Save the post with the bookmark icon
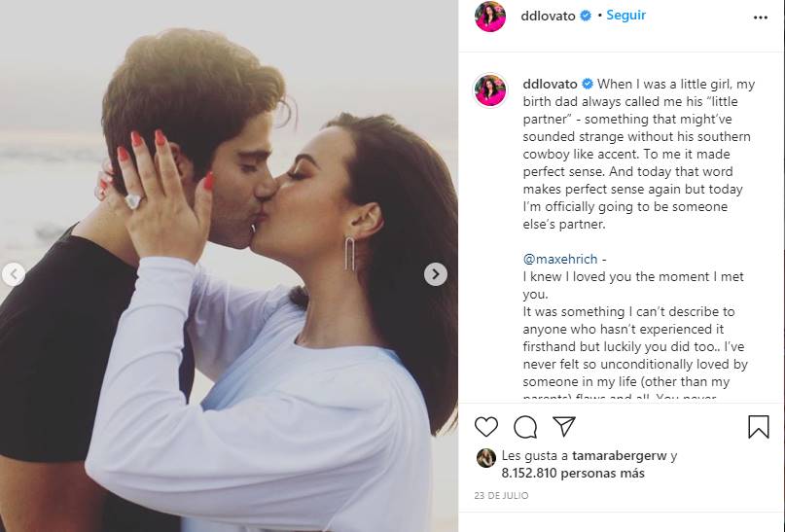 (759, 427)
